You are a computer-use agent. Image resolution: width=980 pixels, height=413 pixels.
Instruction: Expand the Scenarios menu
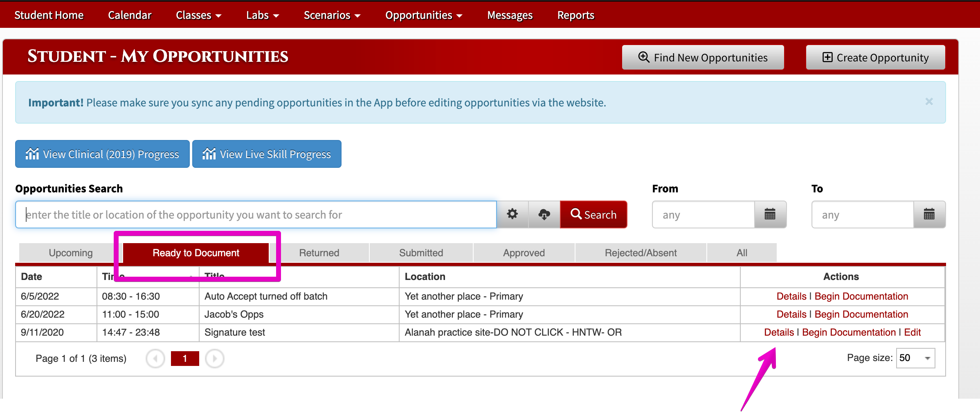332,15
